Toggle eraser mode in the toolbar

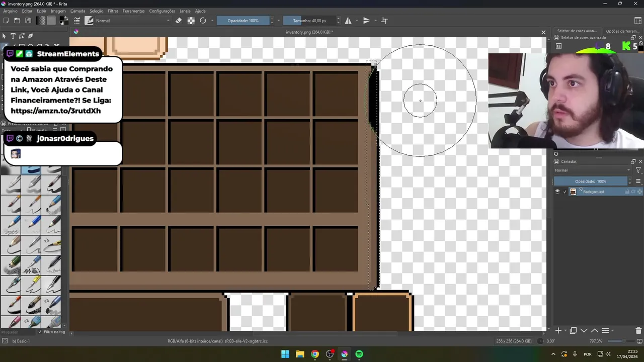point(179,21)
